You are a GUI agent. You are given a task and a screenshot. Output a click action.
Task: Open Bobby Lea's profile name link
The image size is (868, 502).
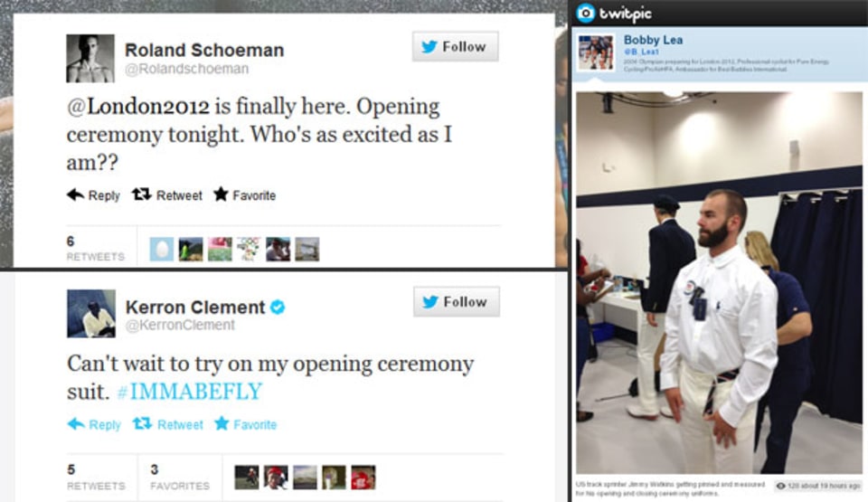click(653, 40)
